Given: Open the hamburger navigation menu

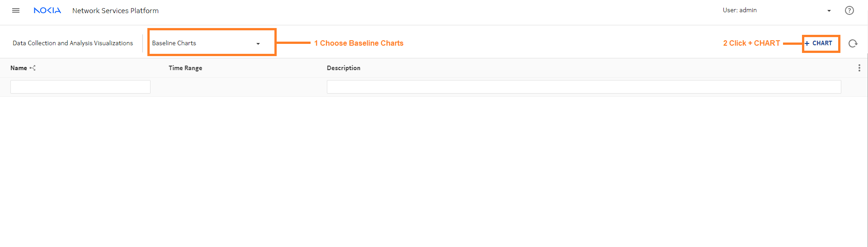Looking at the screenshot, I should coord(16,10).
